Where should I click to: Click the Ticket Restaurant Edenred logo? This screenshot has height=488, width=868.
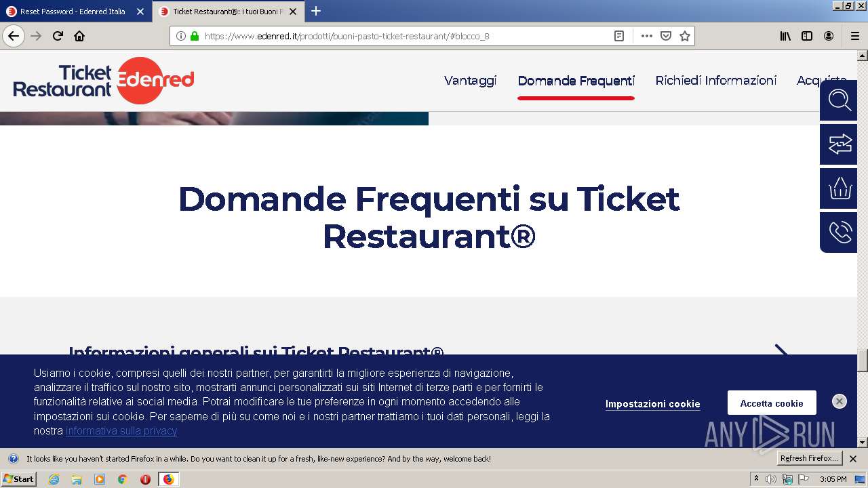(104, 81)
